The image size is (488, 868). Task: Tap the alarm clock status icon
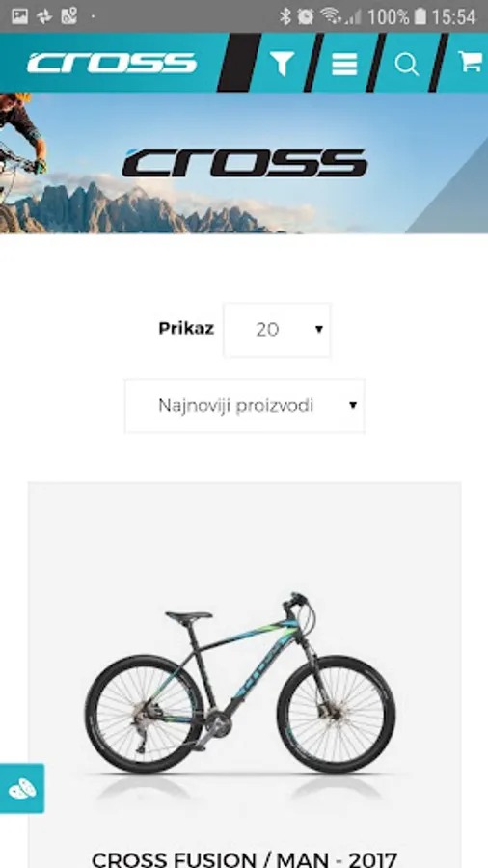(x=306, y=16)
